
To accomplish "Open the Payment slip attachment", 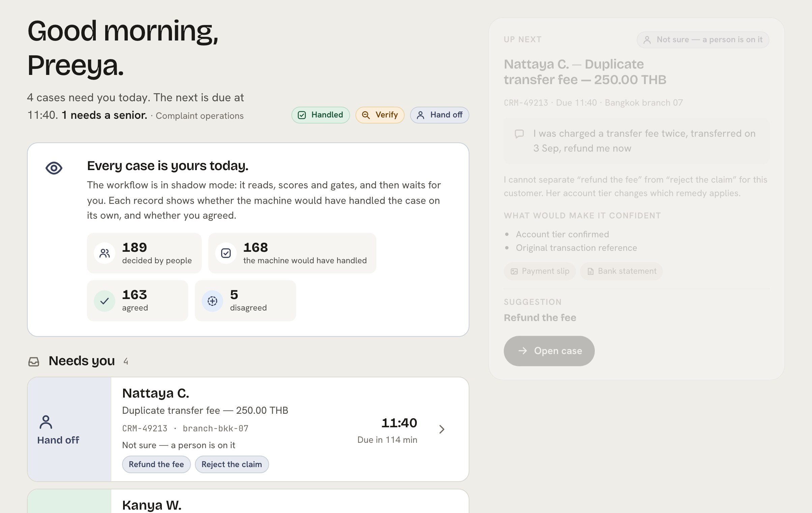I will (x=540, y=271).
